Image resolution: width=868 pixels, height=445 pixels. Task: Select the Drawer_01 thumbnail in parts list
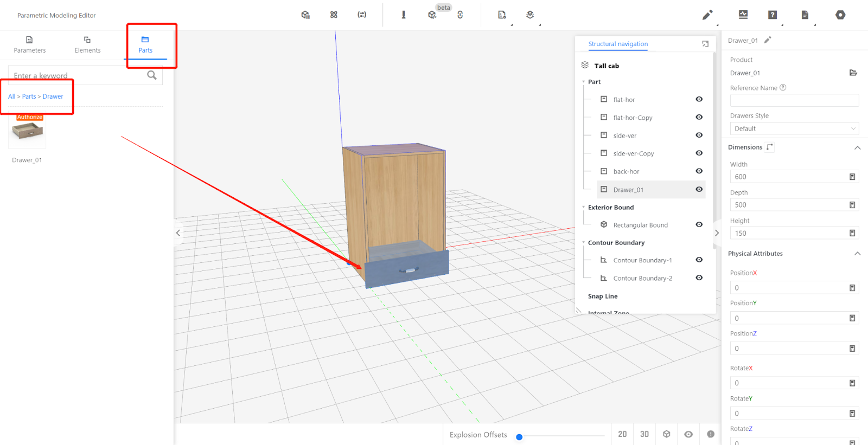(27, 131)
